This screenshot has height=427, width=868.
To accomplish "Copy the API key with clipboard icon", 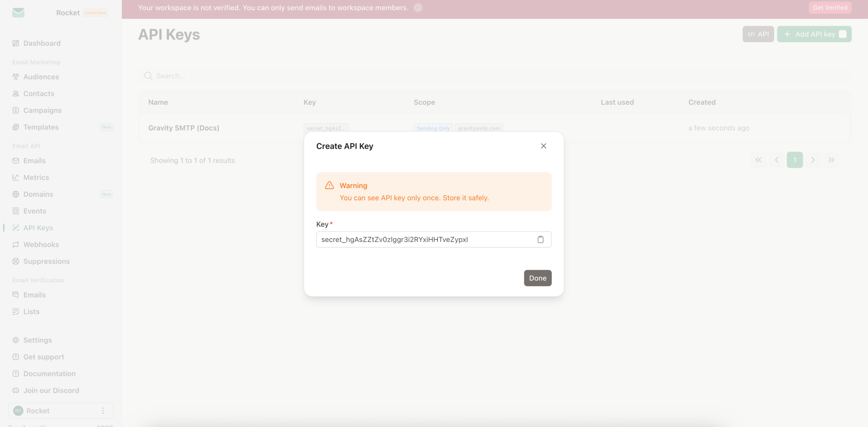I will click(x=540, y=240).
